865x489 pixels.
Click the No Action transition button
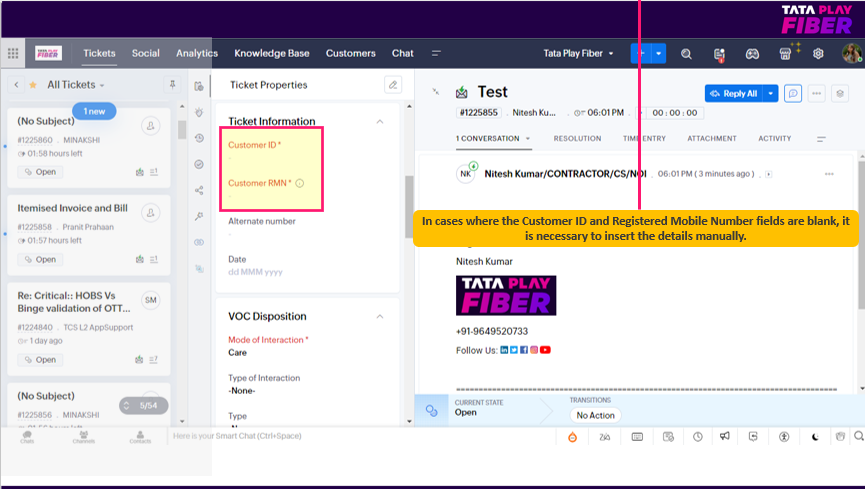[595, 415]
